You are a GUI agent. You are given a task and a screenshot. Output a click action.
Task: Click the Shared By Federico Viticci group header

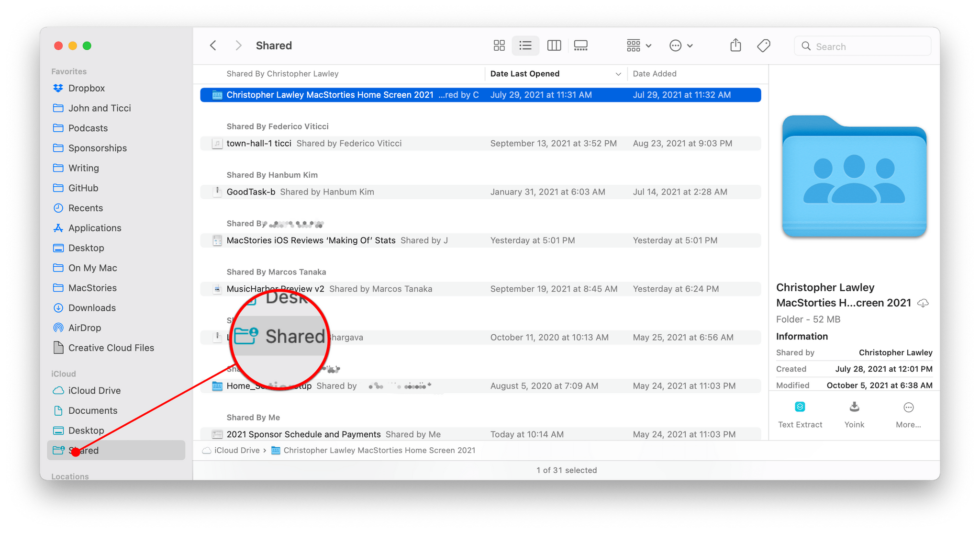(278, 126)
